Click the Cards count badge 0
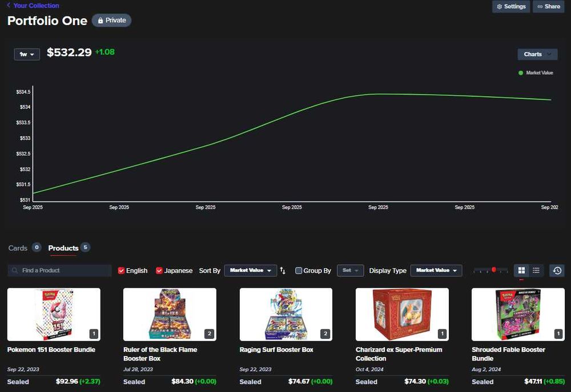Viewport: 571px width, 392px height. click(x=37, y=247)
